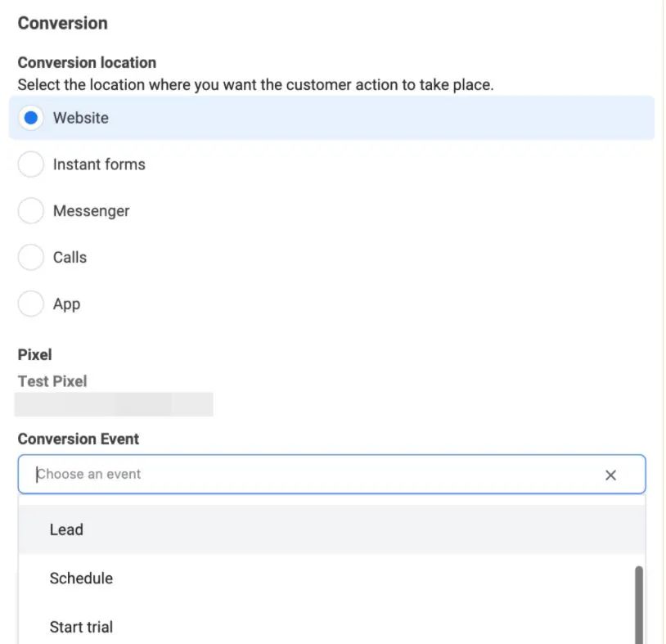Click the Choose an event input field
666x644 pixels.
point(311,475)
